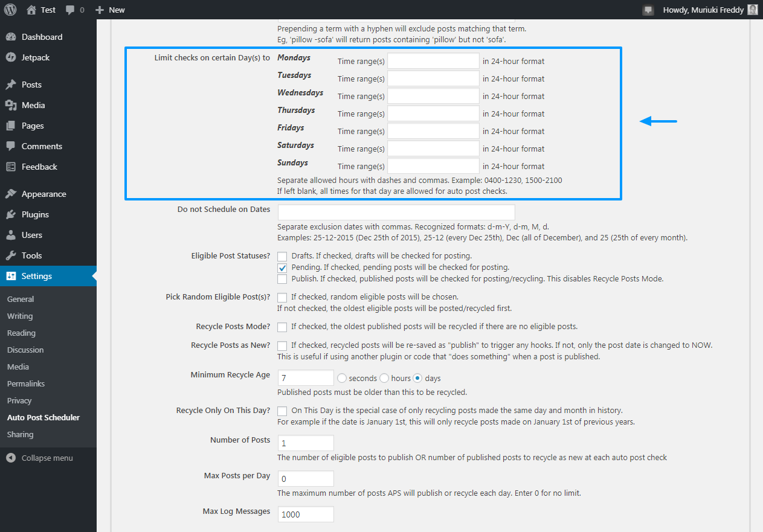This screenshot has width=763, height=532.
Task: Click the Sundays time range field
Action: pos(433,166)
